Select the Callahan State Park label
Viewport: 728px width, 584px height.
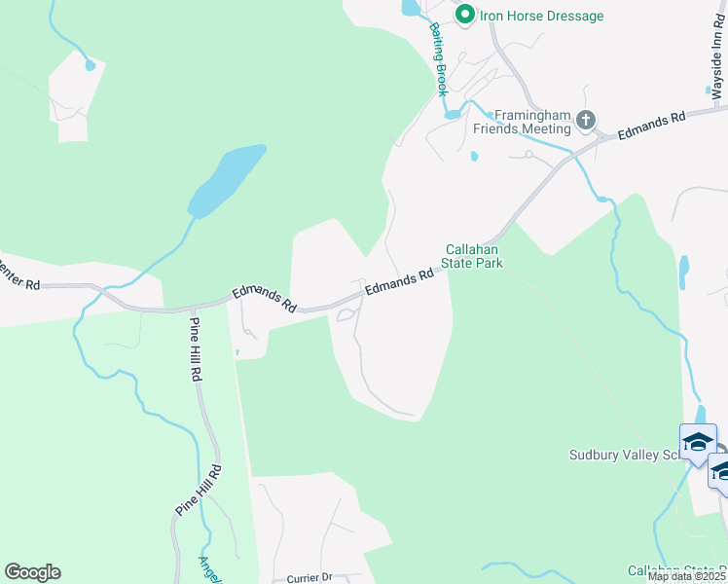[x=472, y=256]
